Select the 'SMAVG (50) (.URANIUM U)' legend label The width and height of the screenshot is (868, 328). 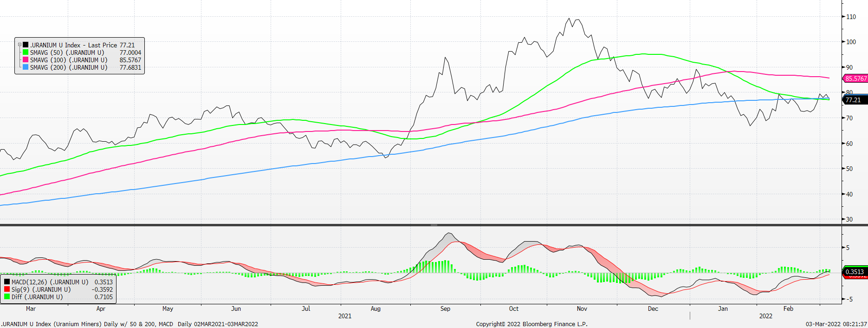tap(67, 52)
